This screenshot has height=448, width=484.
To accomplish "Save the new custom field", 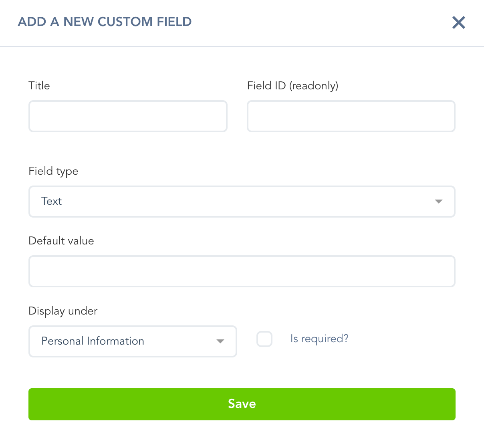I will (242, 404).
